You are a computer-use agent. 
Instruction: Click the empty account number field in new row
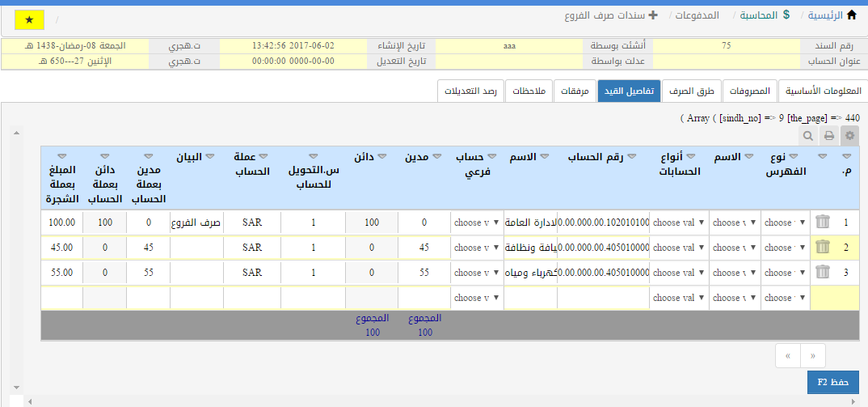click(603, 298)
